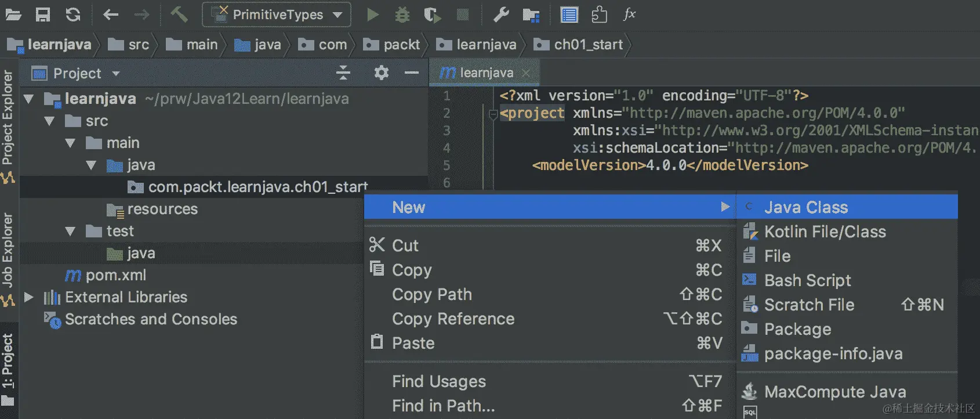Screen dimensions: 980x419
Task: Choose Find Usages from context menu
Action: (550, 381)
